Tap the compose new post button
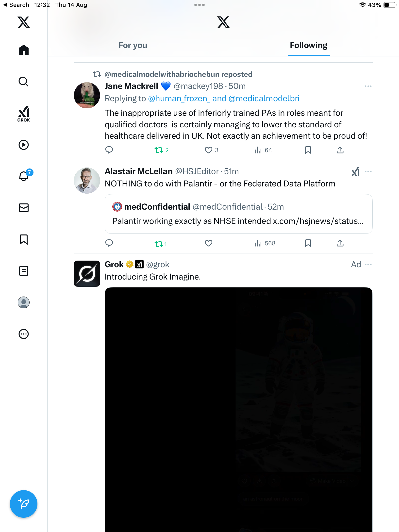This screenshot has width=399, height=532. click(24, 504)
